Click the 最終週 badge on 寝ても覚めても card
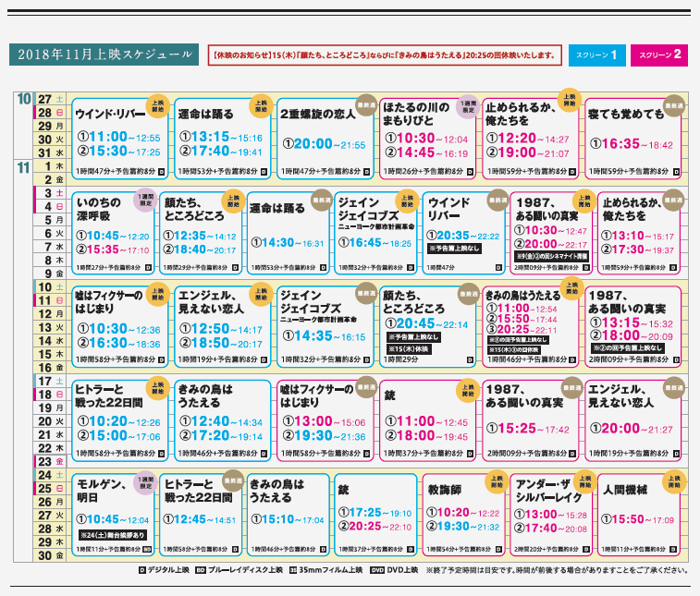This screenshot has height=596, width=700. (x=674, y=105)
